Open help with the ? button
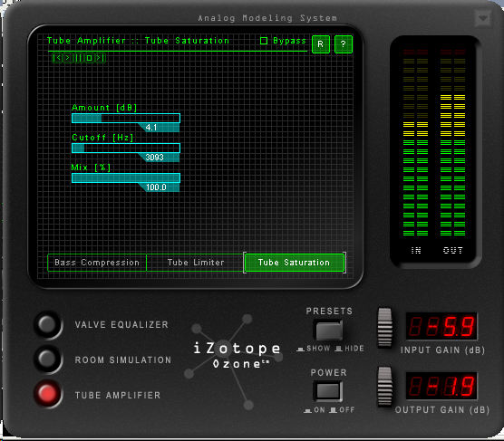Image resolution: width=504 pixels, height=441 pixels. tap(344, 44)
